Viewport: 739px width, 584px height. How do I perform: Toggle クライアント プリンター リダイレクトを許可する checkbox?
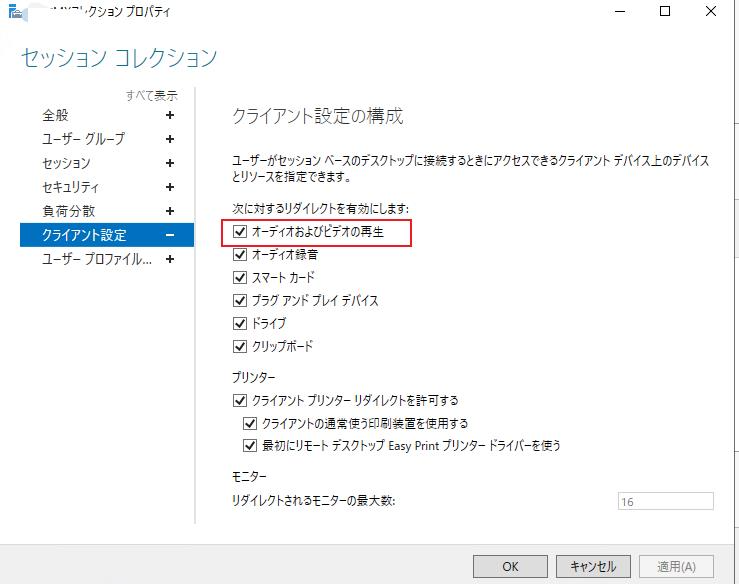pos(240,401)
